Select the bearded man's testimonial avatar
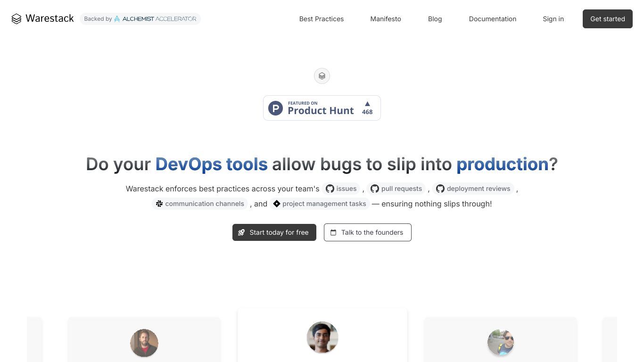 pyautogui.click(x=144, y=343)
